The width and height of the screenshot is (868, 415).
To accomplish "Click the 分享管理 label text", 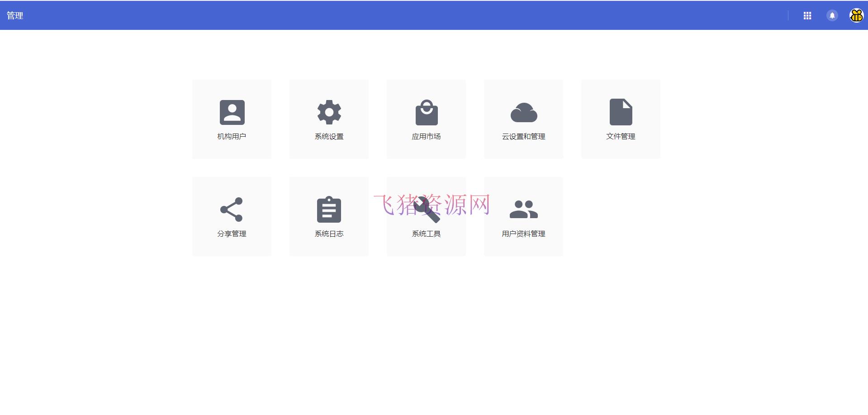I will pos(232,234).
